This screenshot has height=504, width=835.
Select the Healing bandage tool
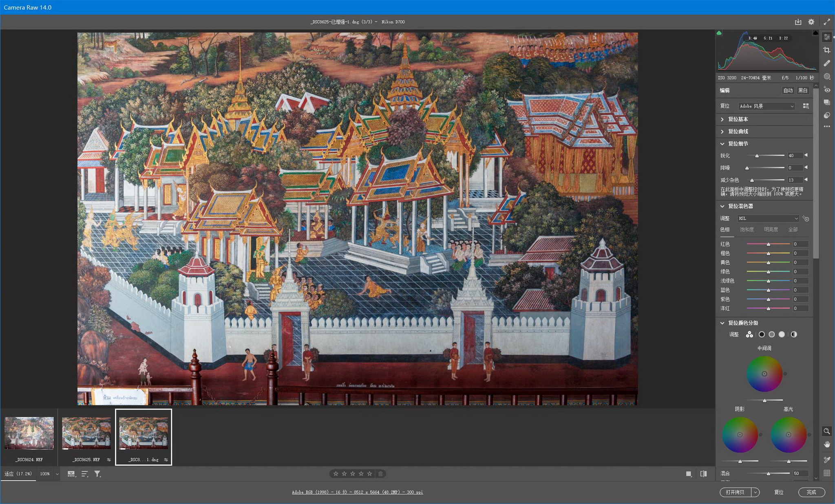826,63
